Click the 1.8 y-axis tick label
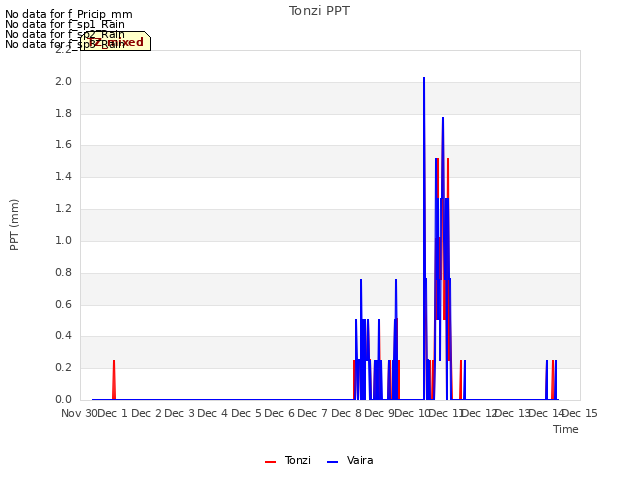Image resolution: width=640 pixels, height=480 pixels. [x=63, y=113]
